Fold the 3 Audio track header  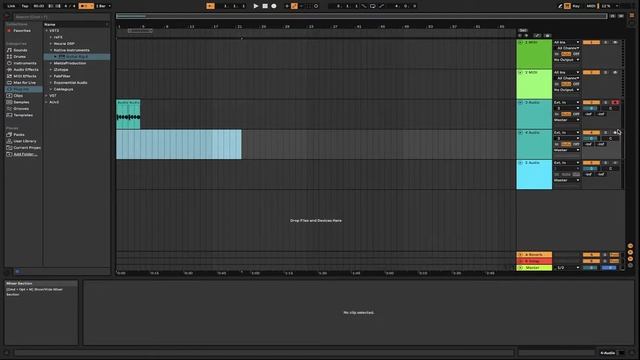coord(520,102)
